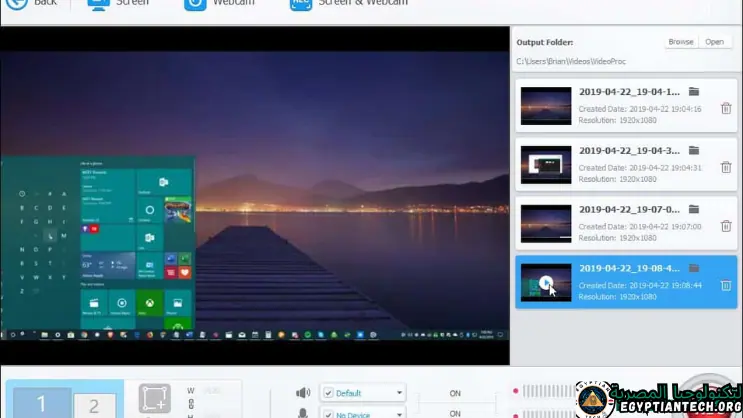Expand the No Device microphone dropdown
The image size is (743, 418).
pyautogui.click(x=399, y=415)
